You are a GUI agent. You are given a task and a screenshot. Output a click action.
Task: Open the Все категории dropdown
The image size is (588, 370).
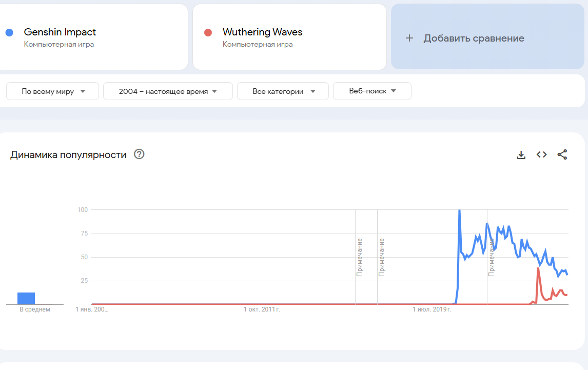283,91
